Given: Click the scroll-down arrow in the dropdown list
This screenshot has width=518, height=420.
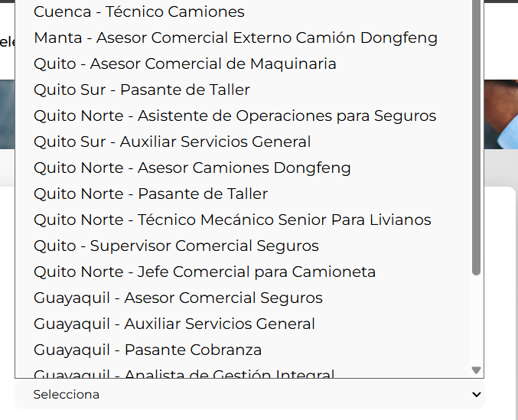Looking at the screenshot, I should (x=476, y=370).
